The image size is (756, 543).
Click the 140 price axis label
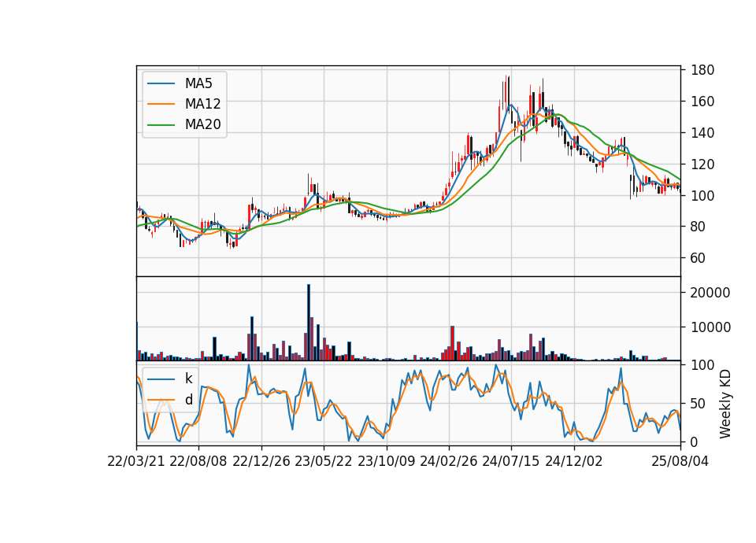pos(702,133)
